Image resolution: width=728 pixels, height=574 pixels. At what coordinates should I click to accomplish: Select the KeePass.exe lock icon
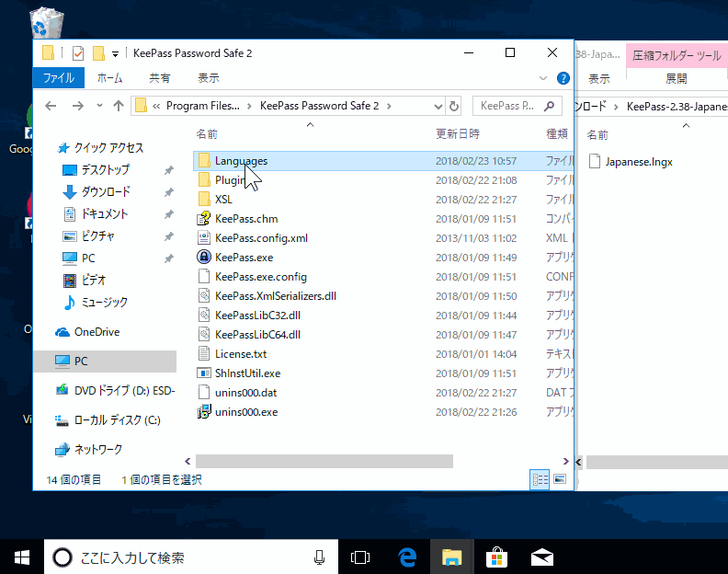click(204, 257)
